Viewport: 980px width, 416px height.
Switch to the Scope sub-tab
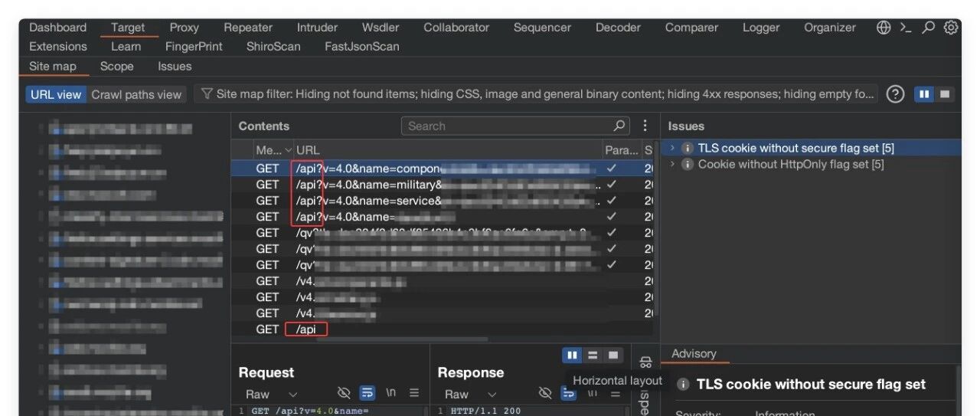click(116, 67)
